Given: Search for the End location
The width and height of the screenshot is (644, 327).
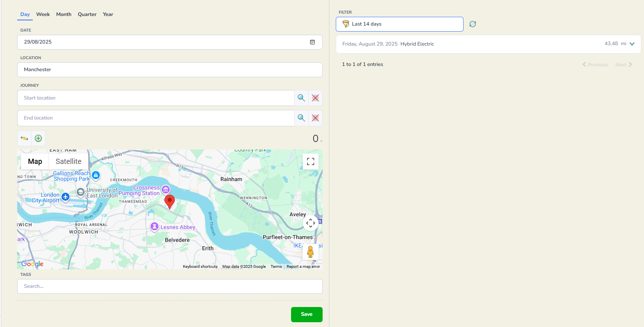Looking at the screenshot, I should point(301,118).
